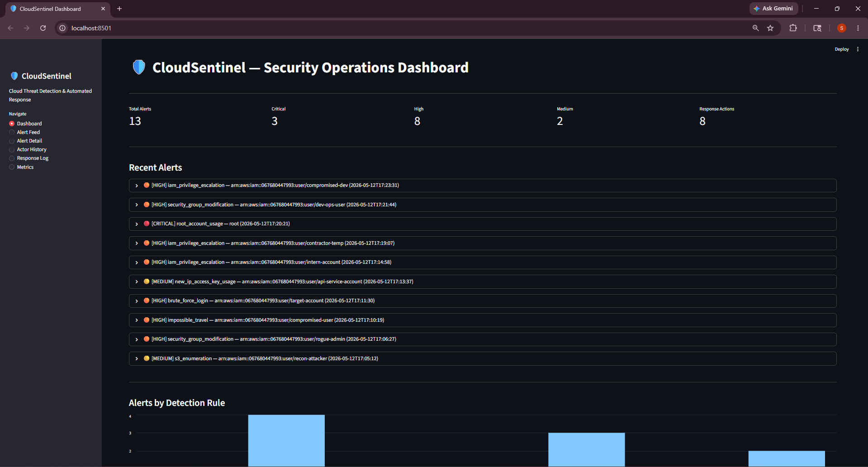Click the Deploy button
Image resolution: width=868 pixels, height=467 pixels.
click(x=841, y=49)
